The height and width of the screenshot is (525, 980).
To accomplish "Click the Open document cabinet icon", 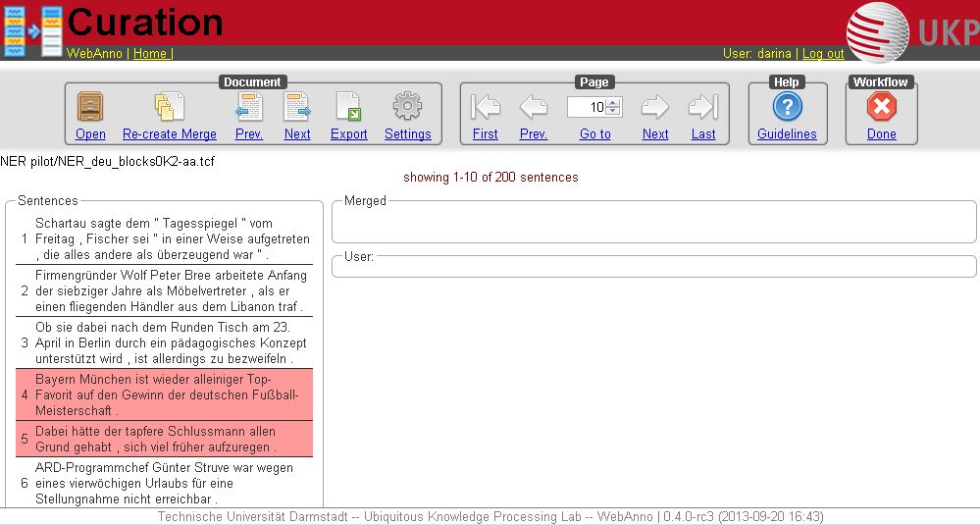I will pyautogui.click(x=90, y=106).
